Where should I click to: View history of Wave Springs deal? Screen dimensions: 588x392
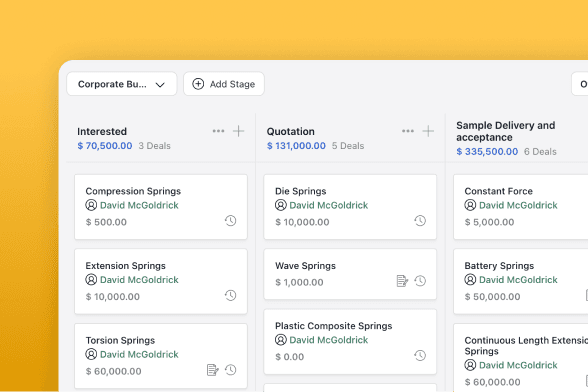(420, 281)
